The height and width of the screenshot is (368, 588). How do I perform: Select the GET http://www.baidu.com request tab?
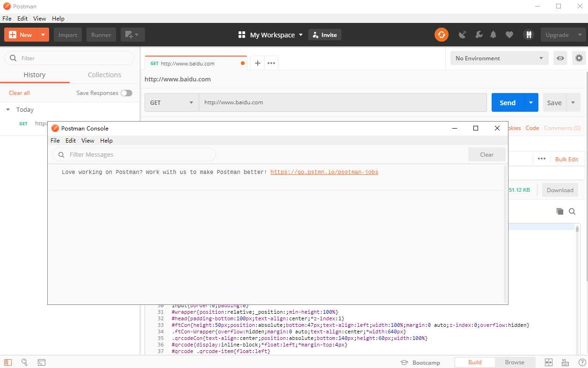(195, 64)
